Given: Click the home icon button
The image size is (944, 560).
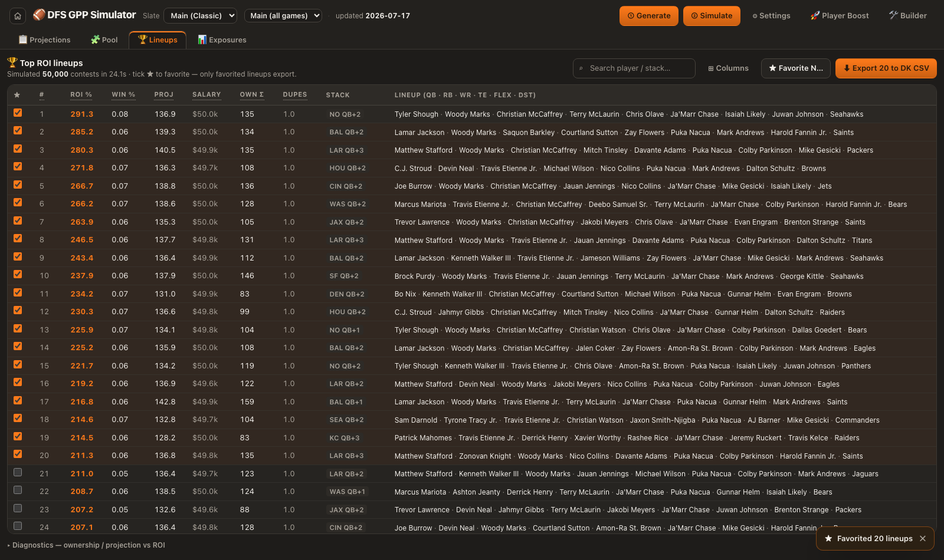Looking at the screenshot, I should [18, 16].
